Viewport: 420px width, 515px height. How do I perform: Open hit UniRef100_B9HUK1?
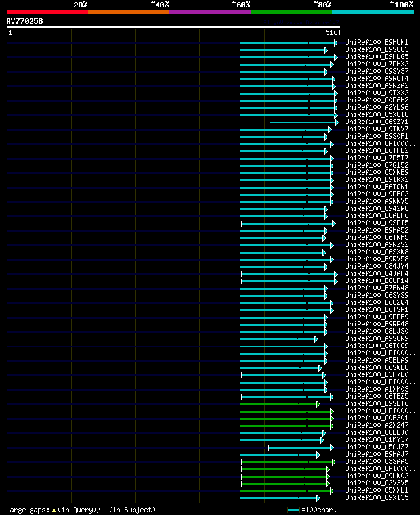coord(377,42)
